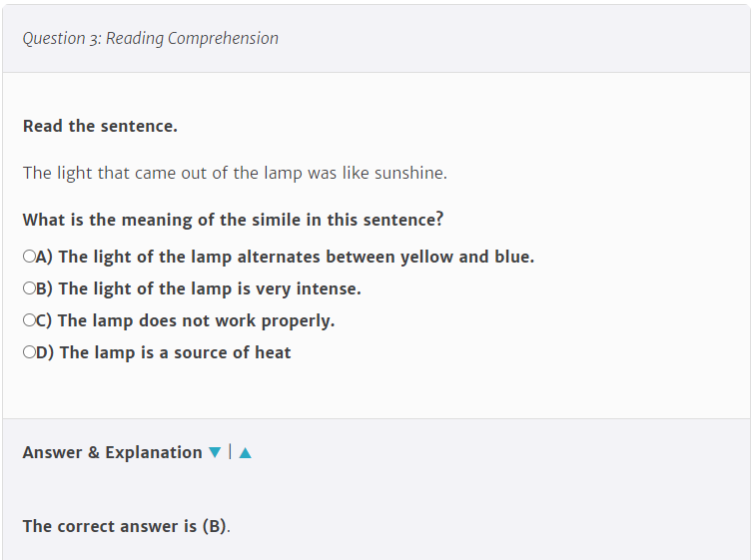Click the 'alternates between yellow and blue' answer text
This screenshot has height=560, width=752.
(385, 257)
